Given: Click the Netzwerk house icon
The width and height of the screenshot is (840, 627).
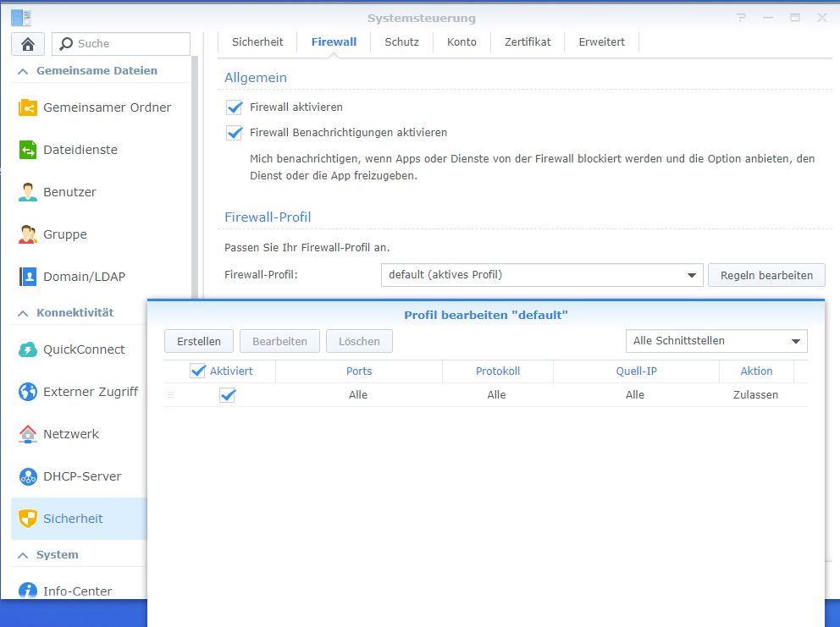Looking at the screenshot, I should [x=28, y=434].
